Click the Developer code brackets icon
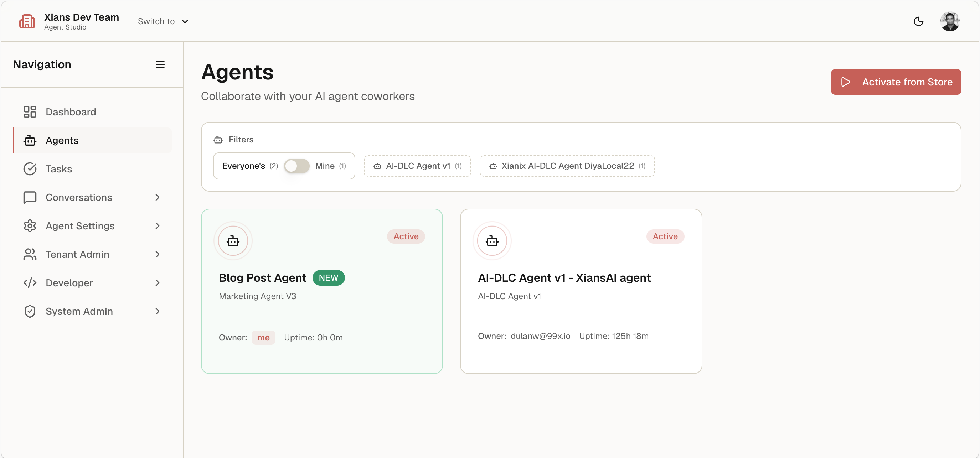The width and height of the screenshot is (980, 458). (30, 283)
